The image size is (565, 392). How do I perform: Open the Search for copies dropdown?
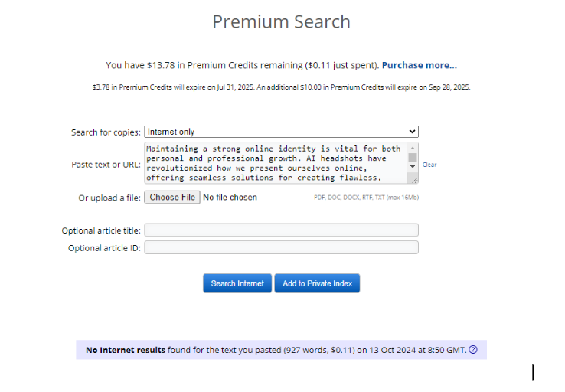[x=281, y=132]
